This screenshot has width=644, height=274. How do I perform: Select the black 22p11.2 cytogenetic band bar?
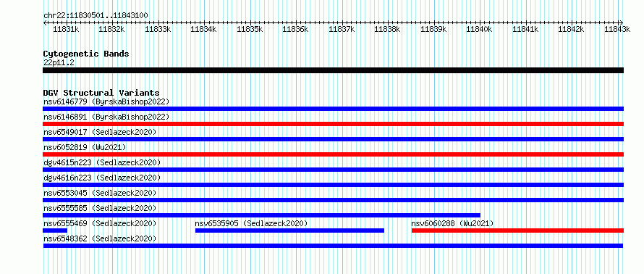333,70
